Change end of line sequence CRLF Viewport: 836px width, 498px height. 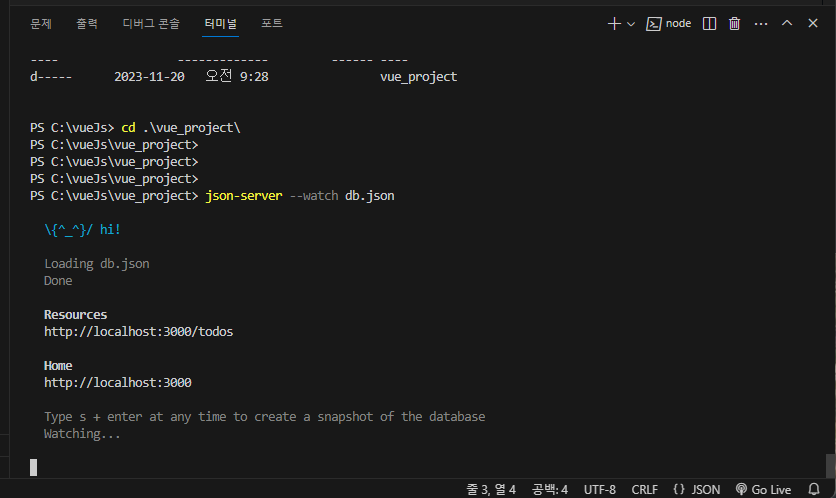click(x=644, y=489)
